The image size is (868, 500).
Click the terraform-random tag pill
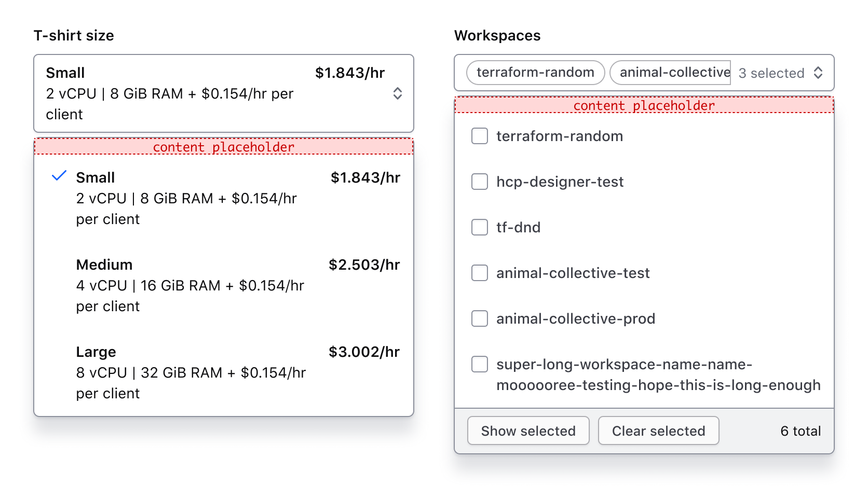(535, 73)
